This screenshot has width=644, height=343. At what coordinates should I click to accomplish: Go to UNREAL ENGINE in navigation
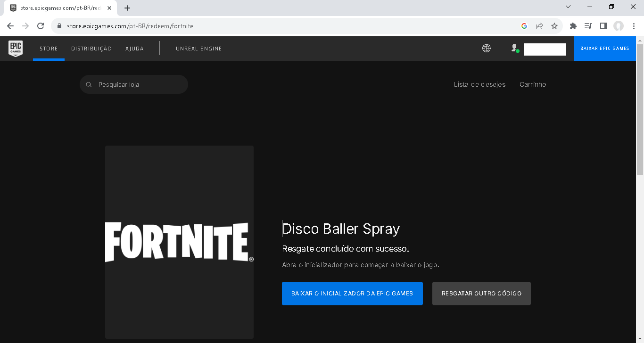(198, 49)
